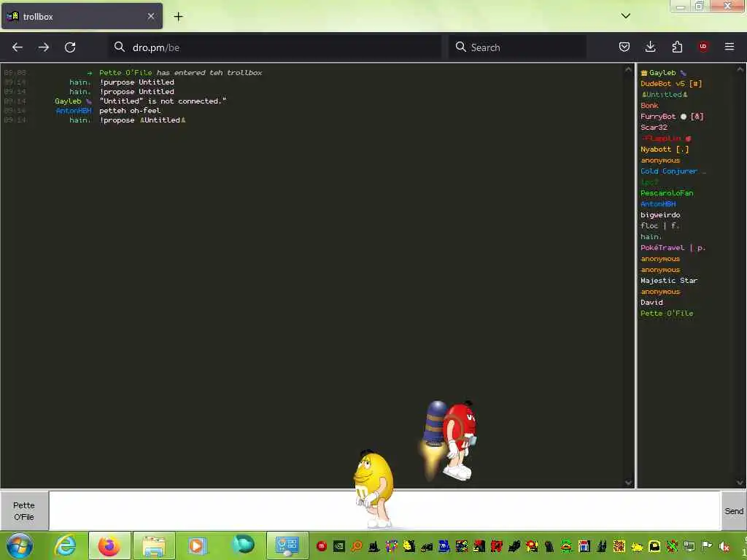Open the extensions puzzle icon

tap(677, 47)
